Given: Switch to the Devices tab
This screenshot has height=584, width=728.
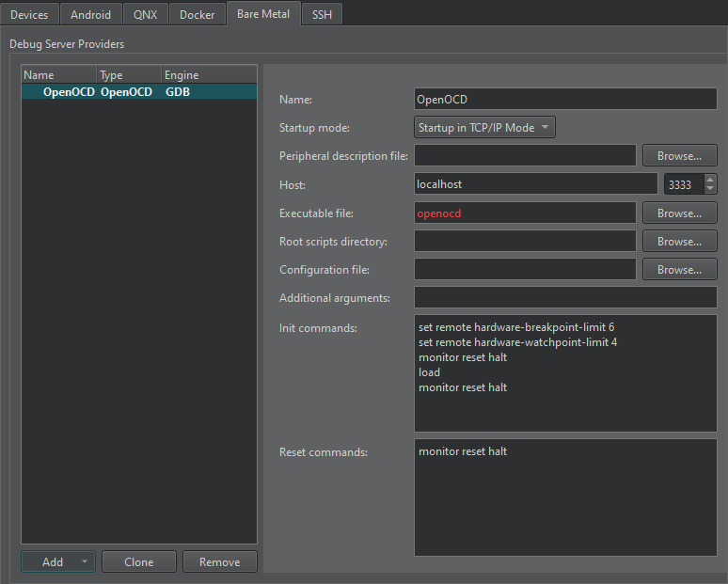Looking at the screenshot, I should pos(29,14).
